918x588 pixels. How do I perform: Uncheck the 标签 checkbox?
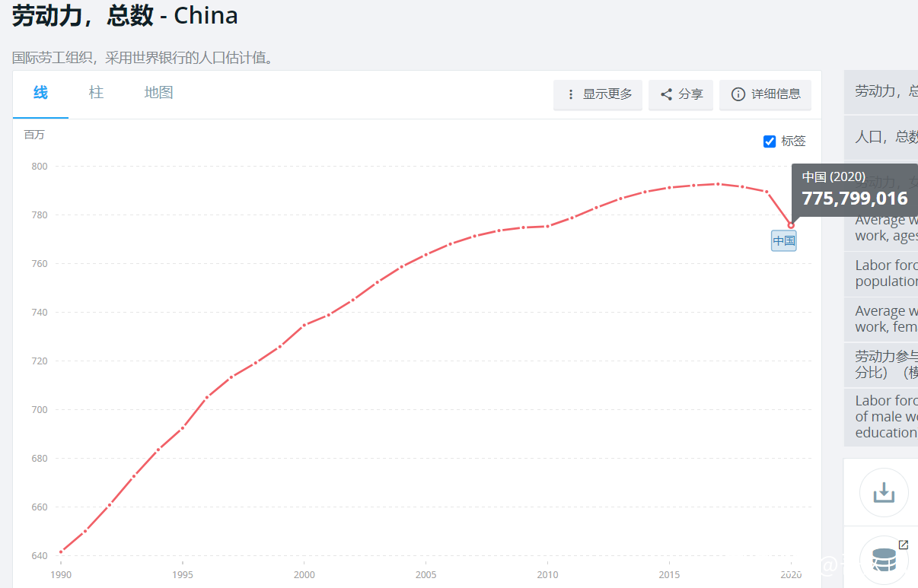[770, 141]
